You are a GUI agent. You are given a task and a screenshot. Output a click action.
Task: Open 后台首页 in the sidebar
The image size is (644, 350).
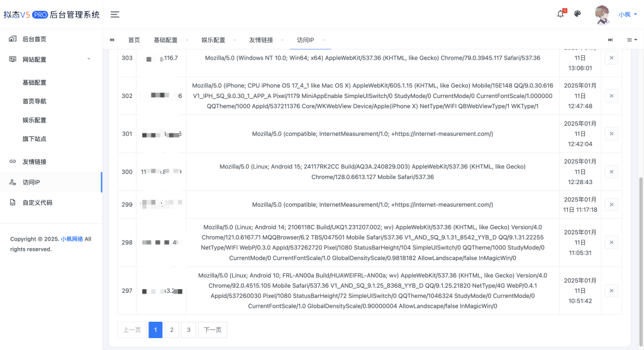51,39
